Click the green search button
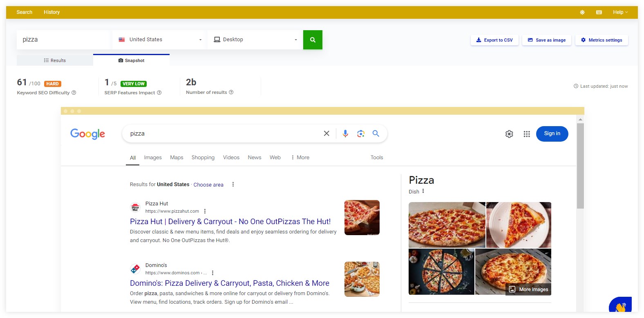644x318 pixels. tap(313, 40)
